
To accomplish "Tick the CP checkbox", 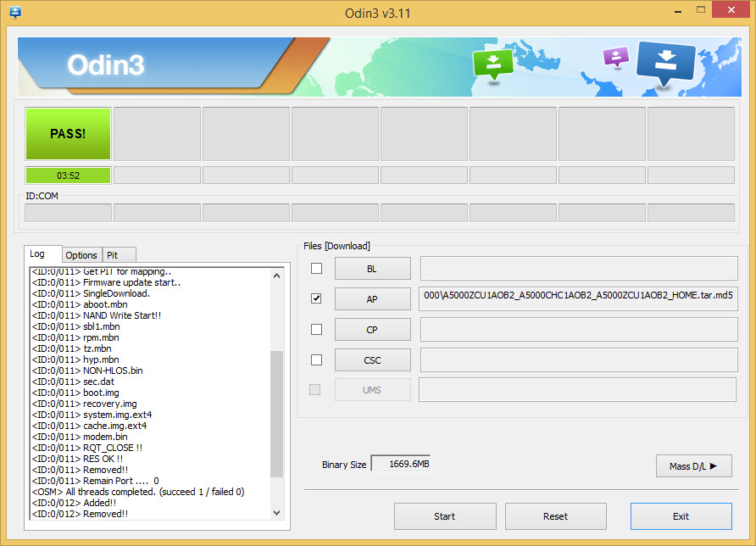I will click(316, 330).
